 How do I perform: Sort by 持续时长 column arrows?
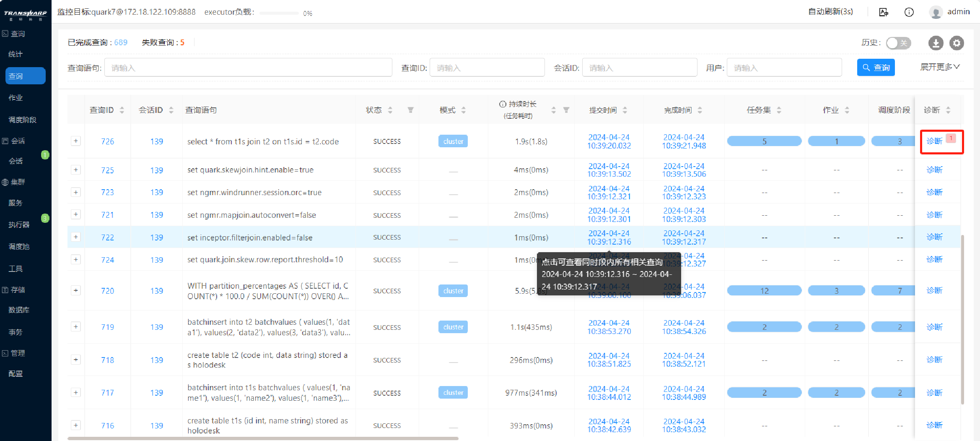point(554,110)
